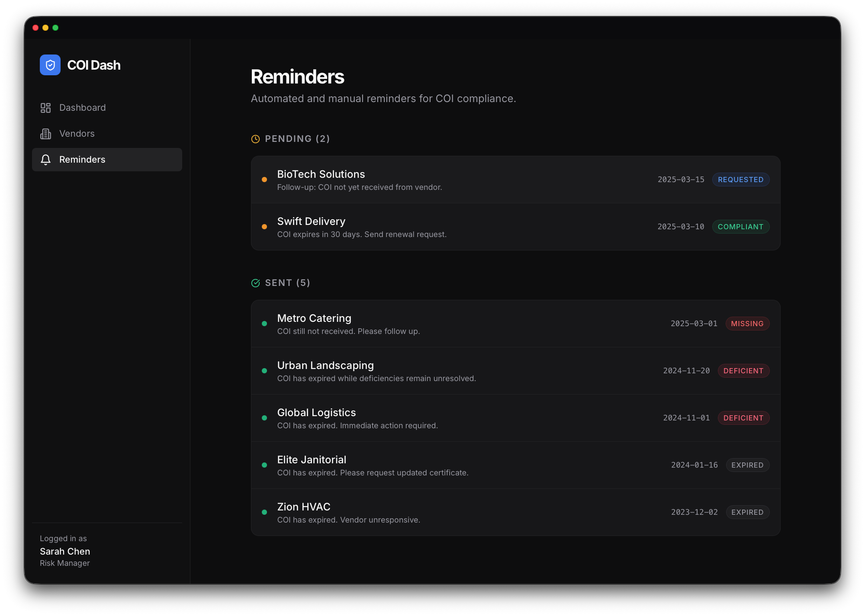
Task: Click the COI Dash shield logo icon
Action: pyautogui.click(x=50, y=65)
